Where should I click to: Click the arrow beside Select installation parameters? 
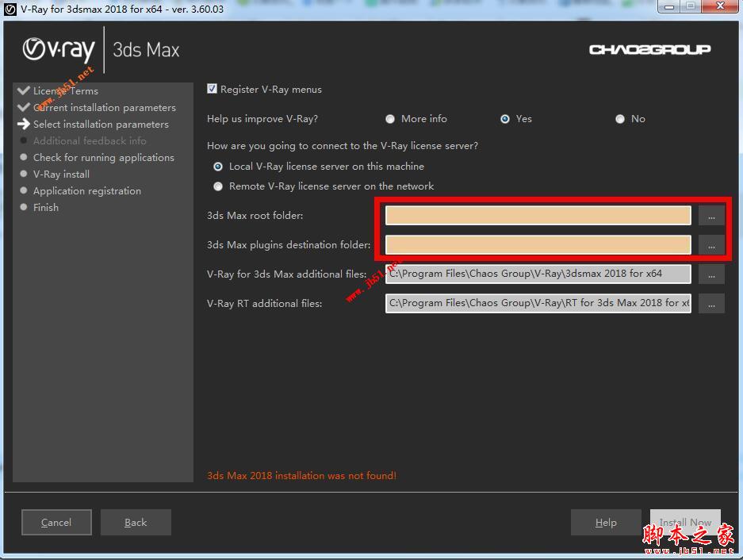[x=23, y=124]
